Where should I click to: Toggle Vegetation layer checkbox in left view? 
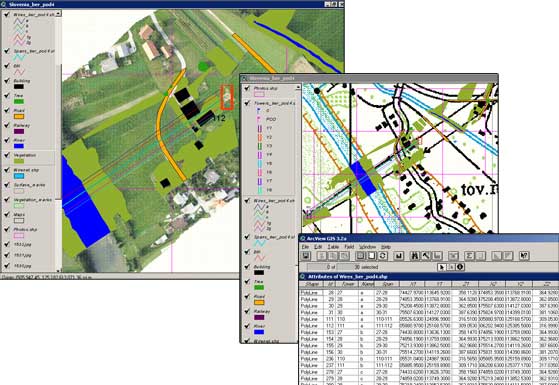6,155
